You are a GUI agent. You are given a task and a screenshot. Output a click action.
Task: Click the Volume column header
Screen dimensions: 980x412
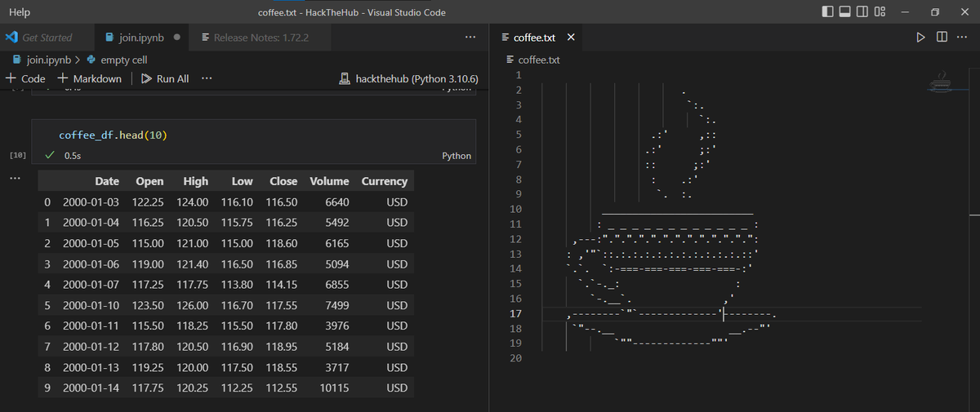pyautogui.click(x=329, y=181)
